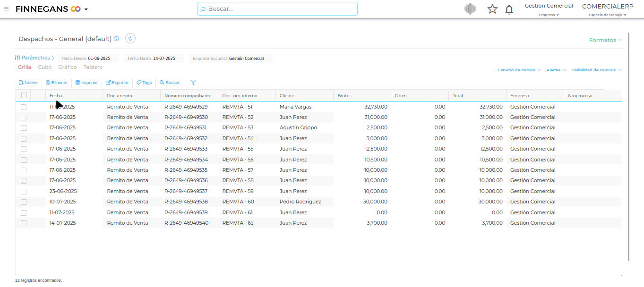Sort by Doc.-nro. interno column header
The width and height of the screenshot is (644, 287).
pos(247,95)
